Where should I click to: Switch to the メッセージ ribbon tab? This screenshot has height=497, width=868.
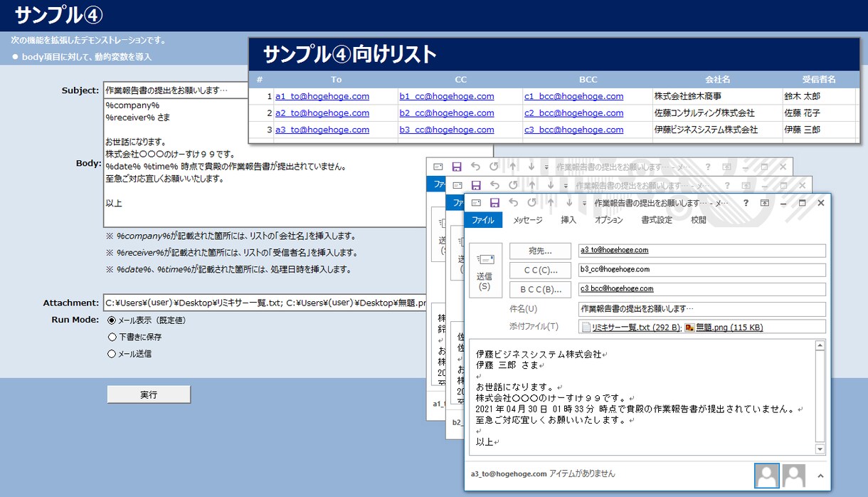[x=528, y=220]
